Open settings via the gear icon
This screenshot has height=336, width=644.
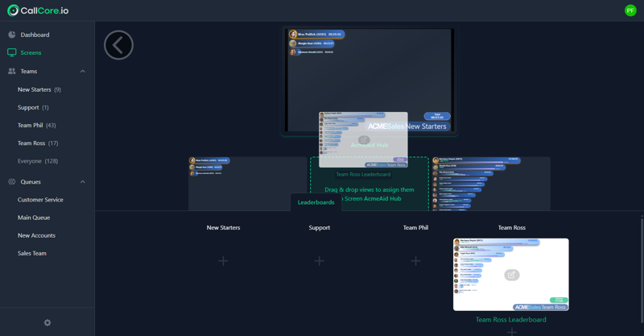pos(47,322)
